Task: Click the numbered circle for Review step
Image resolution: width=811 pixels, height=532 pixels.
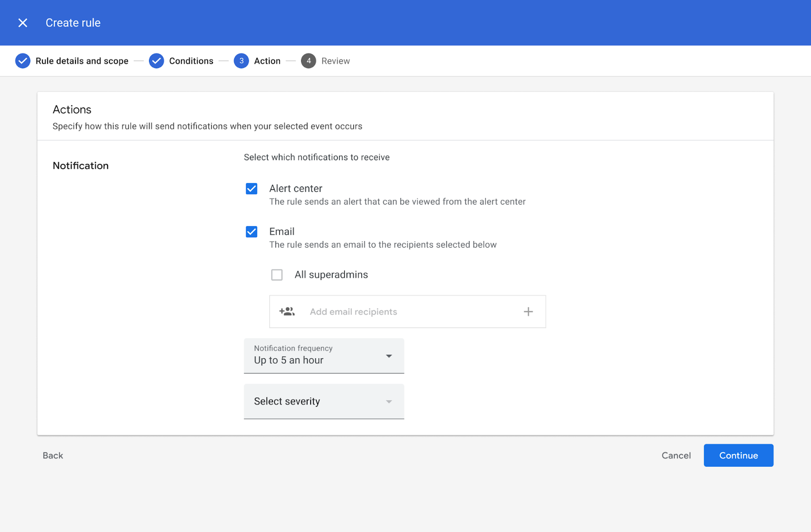Action: (309, 61)
